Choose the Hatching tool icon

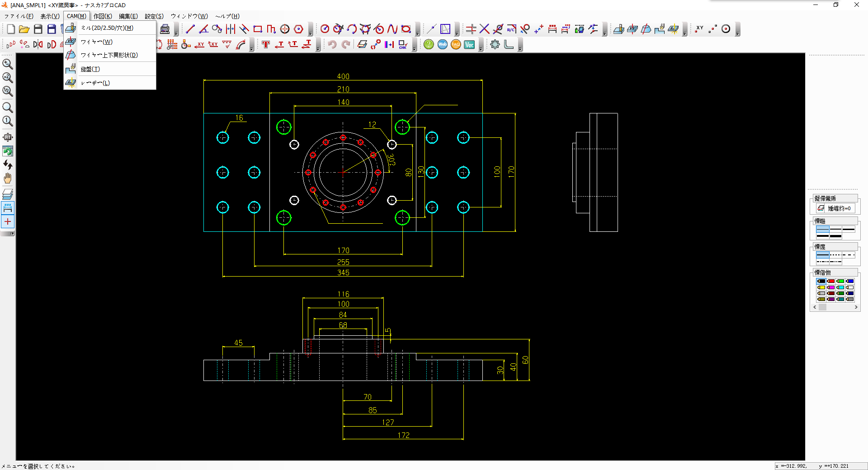coord(445,29)
